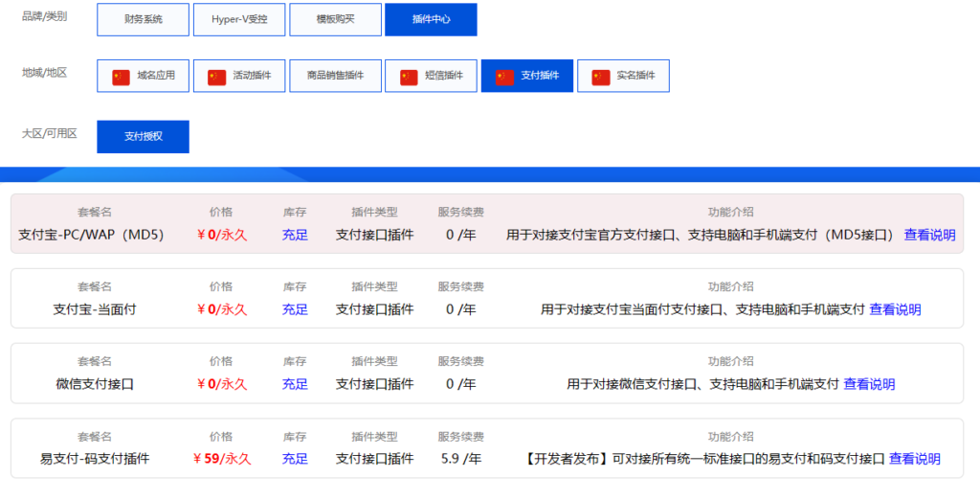The width and height of the screenshot is (980, 500).
Task: Click the flag icon on 实名插件
Action: (x=601, y=77)
